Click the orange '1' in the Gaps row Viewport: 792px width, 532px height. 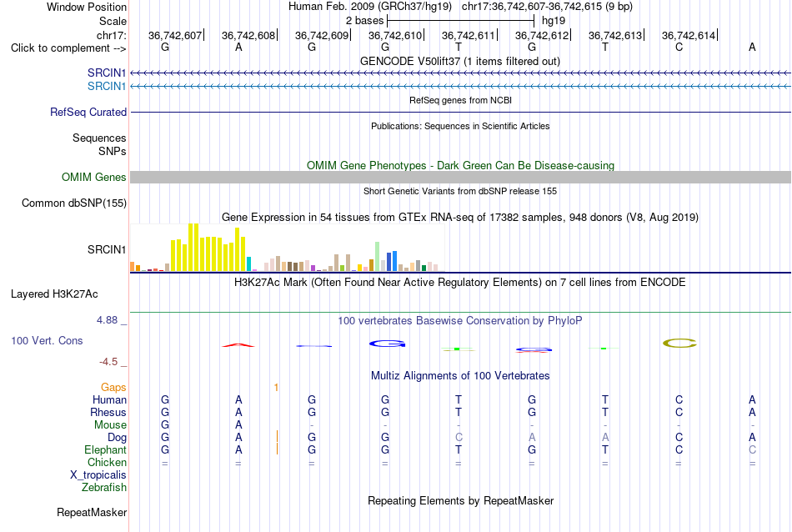click(x=276, y=388)
